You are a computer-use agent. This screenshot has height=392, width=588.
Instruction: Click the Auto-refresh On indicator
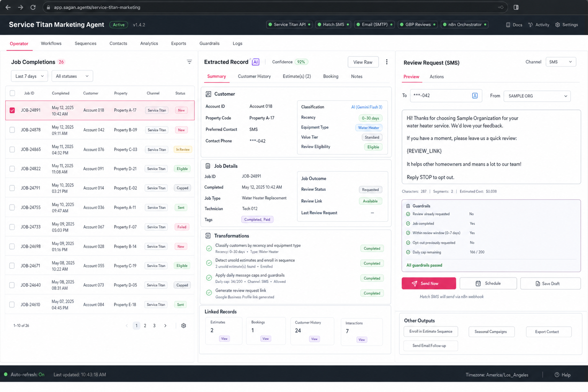(24, 375)
